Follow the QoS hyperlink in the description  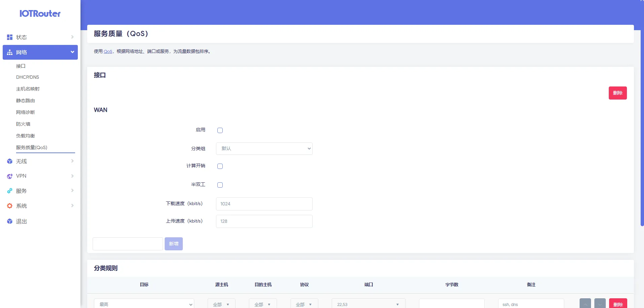click(108, 52)
